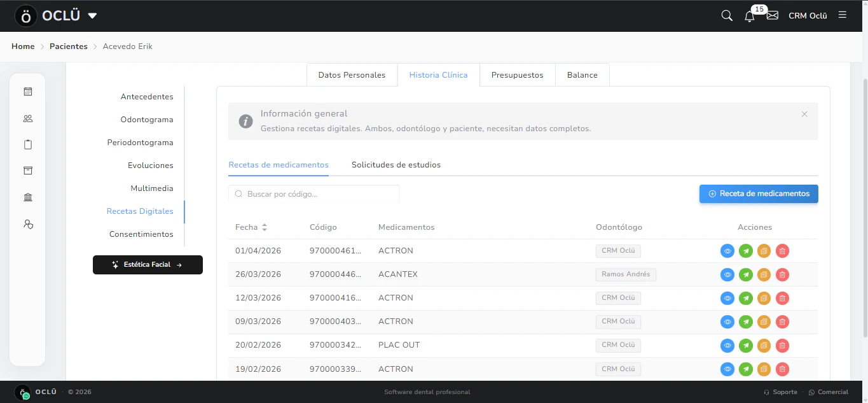868x403 pixels.
Task: Create new Receta de medicamentos
Action: (x=759, y=194)
